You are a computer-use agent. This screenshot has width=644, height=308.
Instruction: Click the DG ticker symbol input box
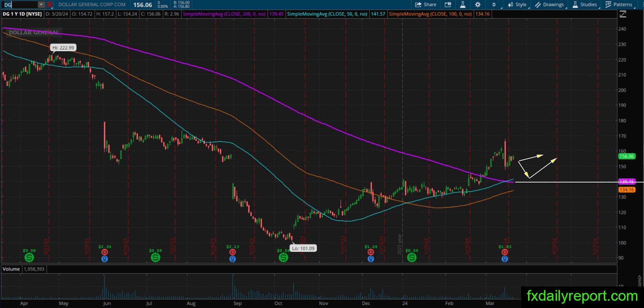(20, 4)
